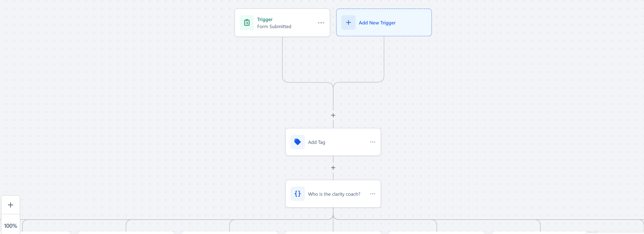The height and width of the screenshot is (234, 644).
Task: Select the Add Tag action label
Action: [x=316, y=142]
